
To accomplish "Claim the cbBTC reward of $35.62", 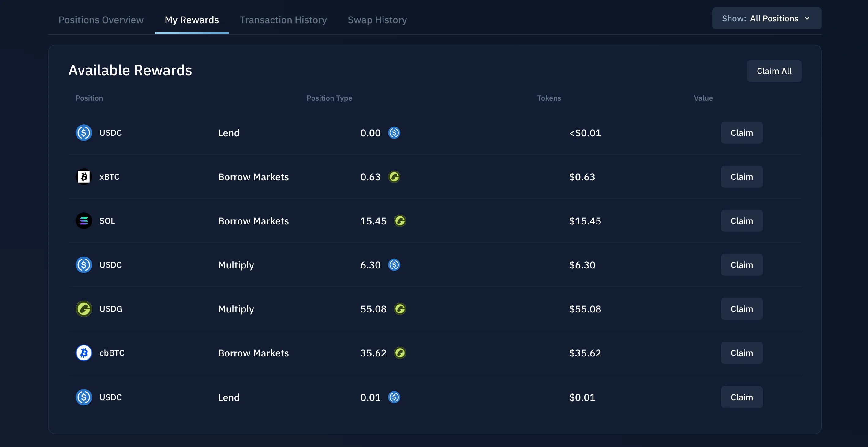I will 742,353.
